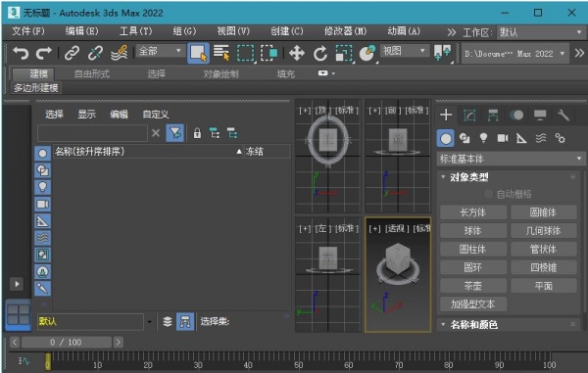Screen dimensions: 588x373
Task: Select the Select and Rotate tool
Action: click(320, 53)
